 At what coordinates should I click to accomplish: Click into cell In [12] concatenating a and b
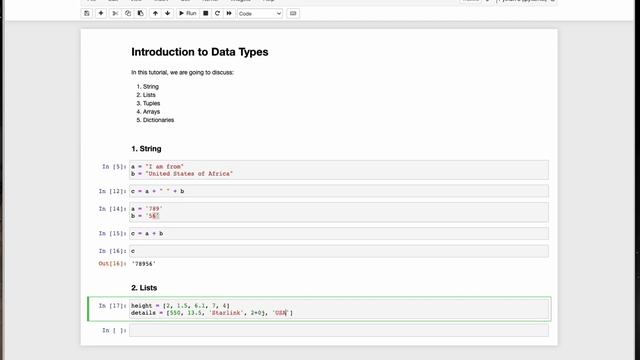point(339,191)
